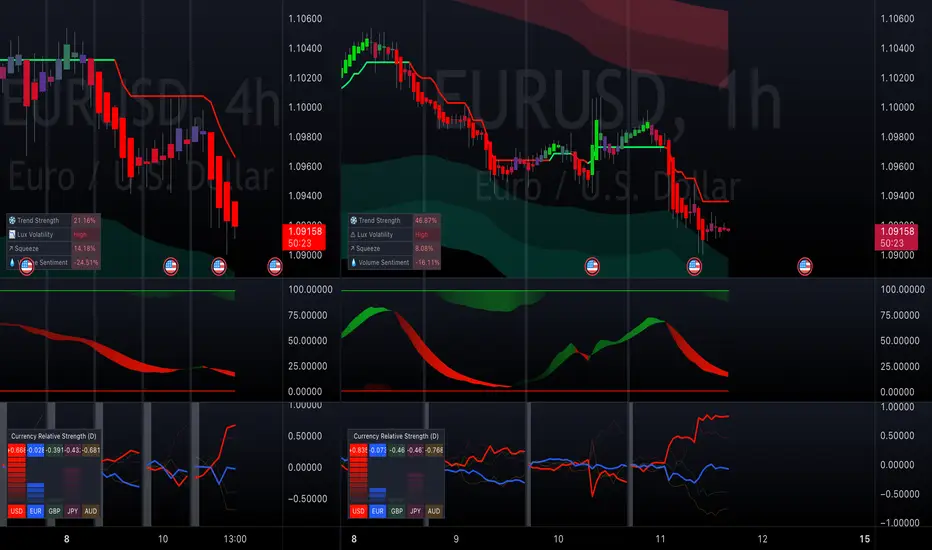
Task: Click date 8 on the 4h time axis
Action: pyautogui.click(x=67, y=539)
